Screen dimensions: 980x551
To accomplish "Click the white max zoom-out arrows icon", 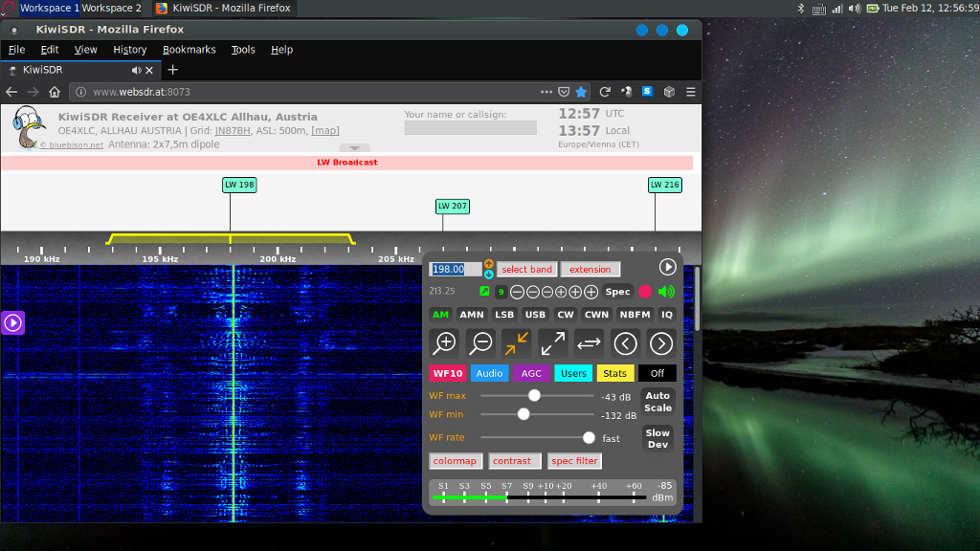I will (552, 343).
